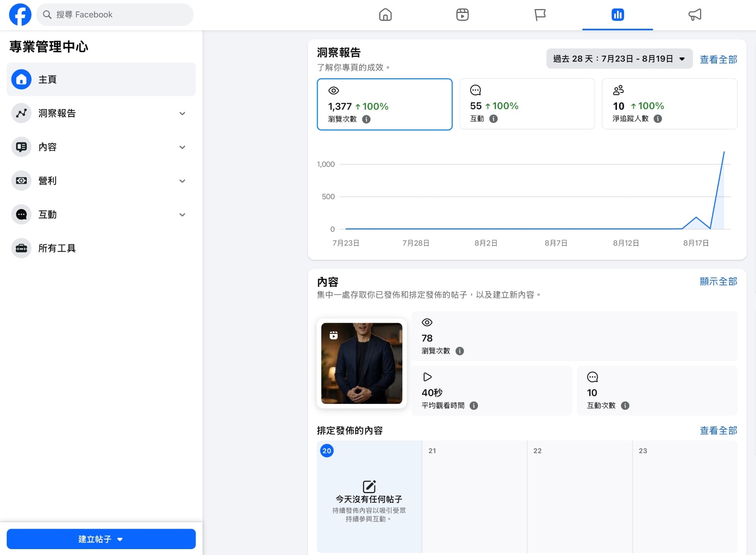
Task: Click info icon beside 平均觀看時間
Action: click(474, 405)
